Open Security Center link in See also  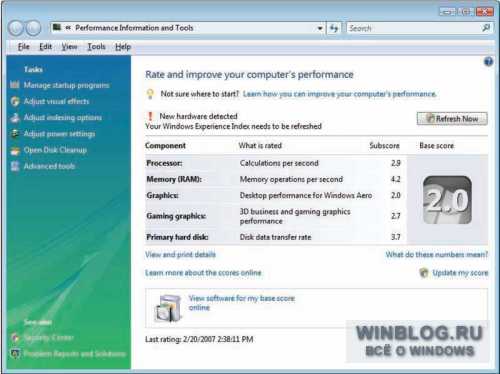click(x=49, y=338)
